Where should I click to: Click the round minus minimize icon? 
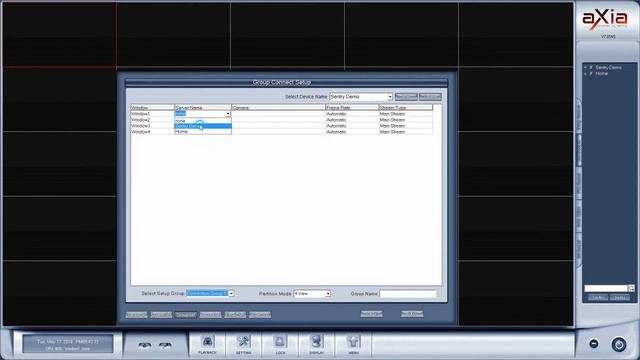[594, 344]
